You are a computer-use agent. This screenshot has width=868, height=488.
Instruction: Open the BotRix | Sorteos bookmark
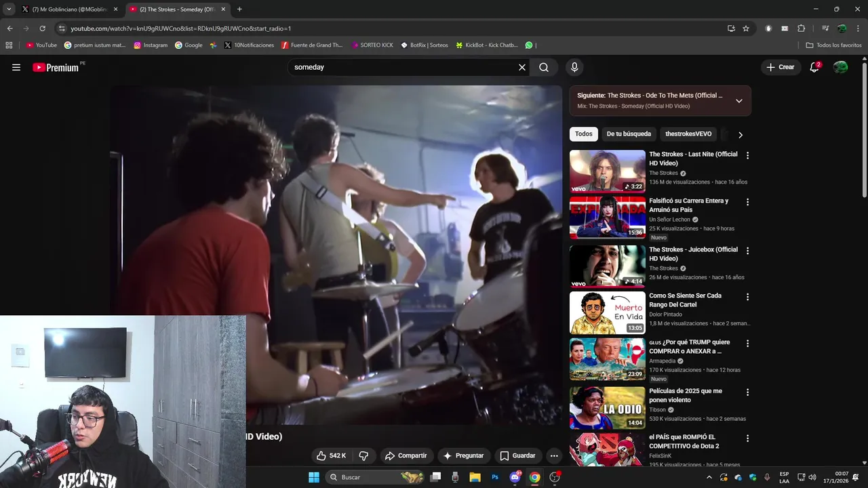425,45
